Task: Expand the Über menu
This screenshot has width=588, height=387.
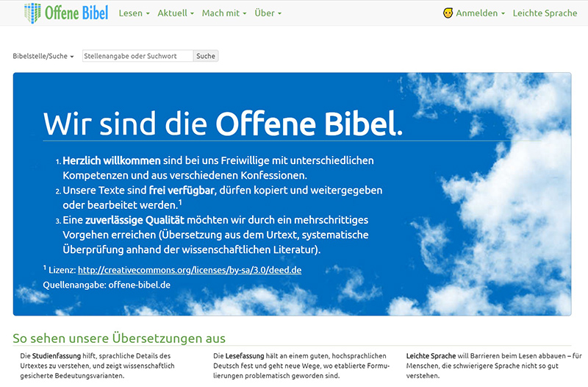Action: pos(268,13)
